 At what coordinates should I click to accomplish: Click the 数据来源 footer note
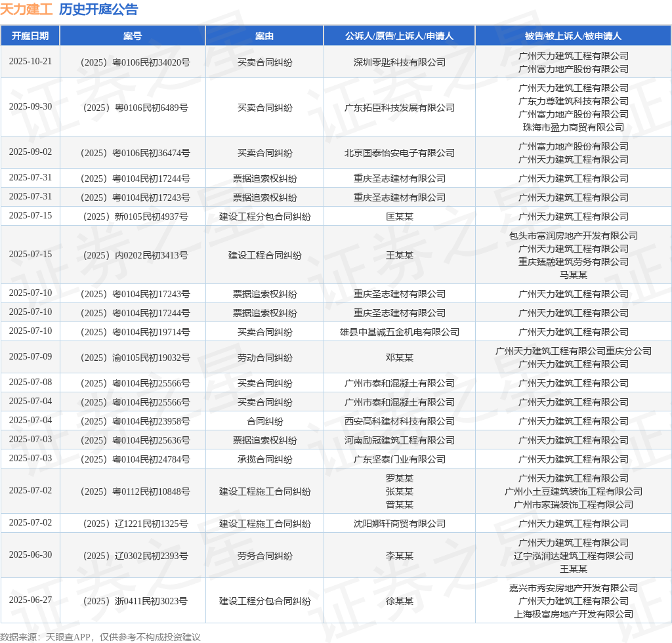pyautogui.click(x=100, y=637)
